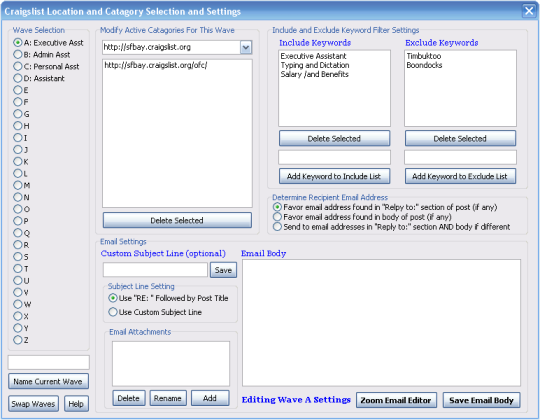This screenshot has width=540, height=420.
Task: Add an email attachment
Action: click(x=210, y=398)
